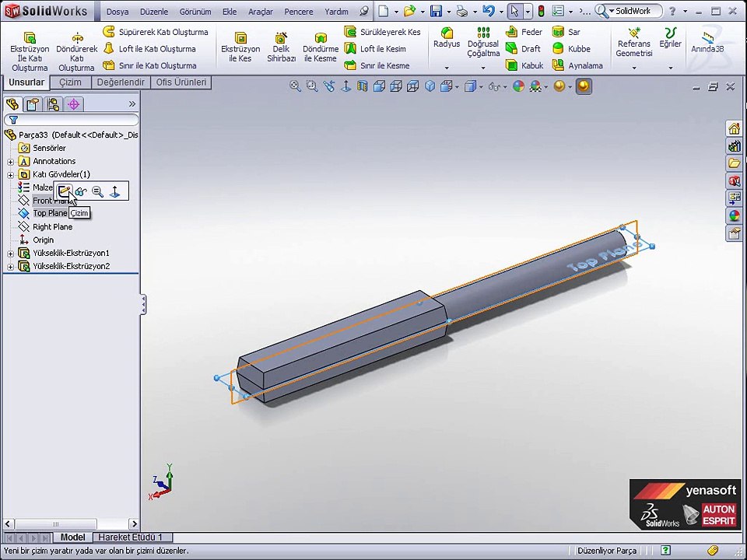This screenshot has width=747, height=560.
Task: Open the PropertyManager tab
Action: tap(33, 103)
